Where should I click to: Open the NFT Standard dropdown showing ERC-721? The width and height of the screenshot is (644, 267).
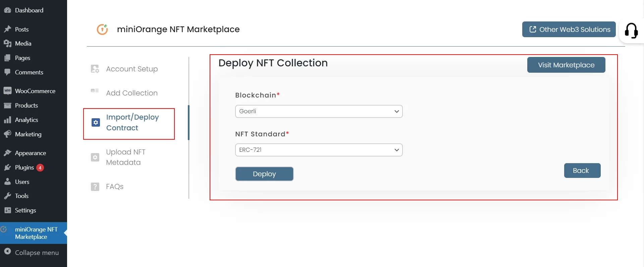[319, 150]
